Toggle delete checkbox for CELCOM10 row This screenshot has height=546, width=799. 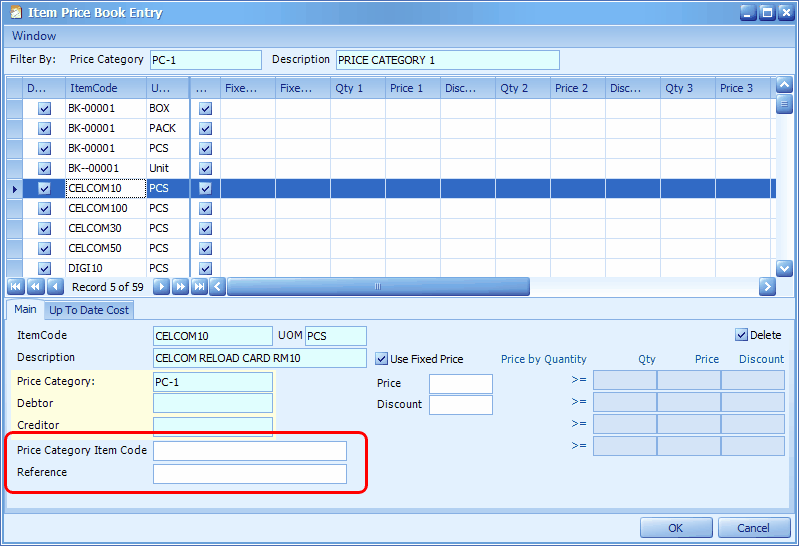pos(44,189)
